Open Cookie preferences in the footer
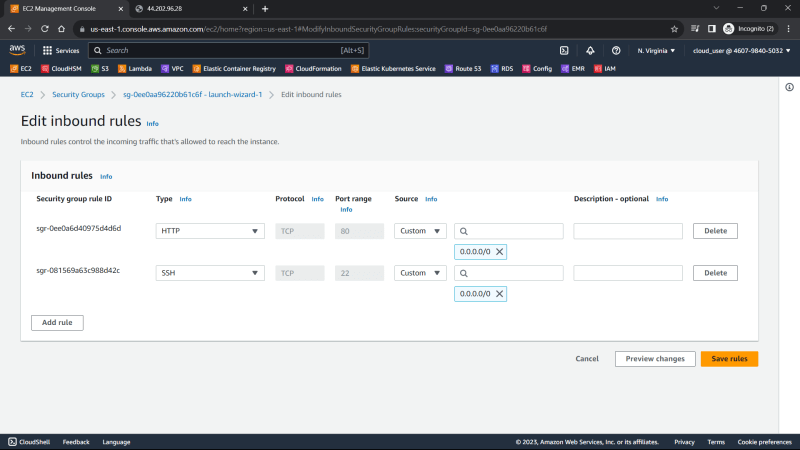This screenshot has height=450, width=800. click(764, 442)
